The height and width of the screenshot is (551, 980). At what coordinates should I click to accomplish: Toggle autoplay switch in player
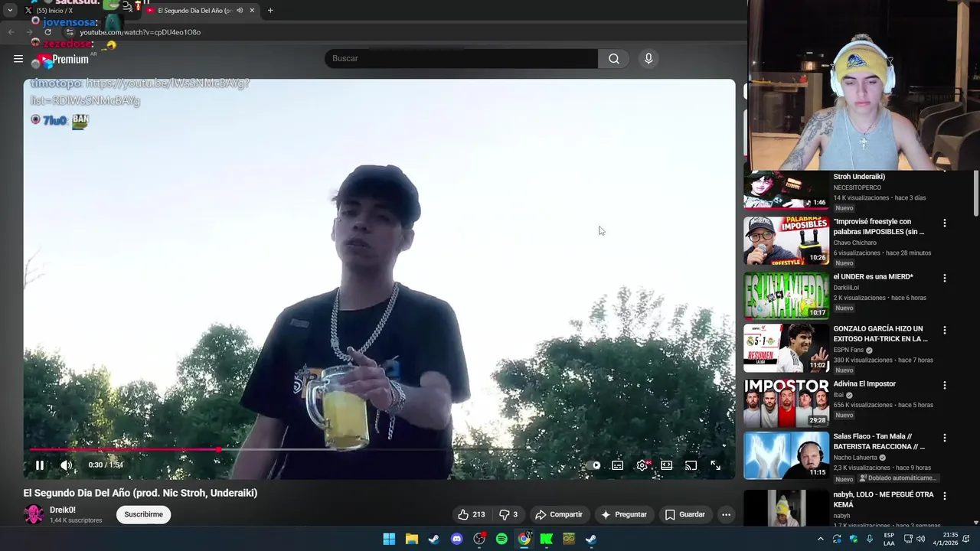(594, 465)
